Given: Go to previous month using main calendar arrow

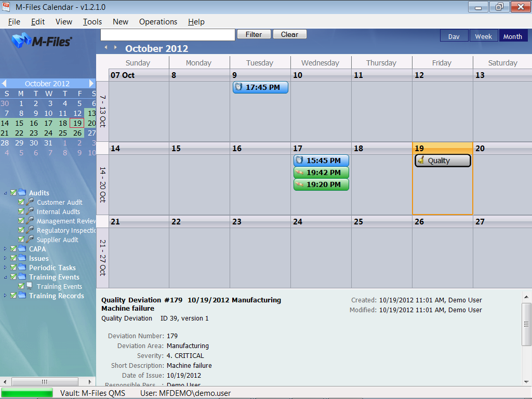Looking at the screenshot, I should pos(107,48).
